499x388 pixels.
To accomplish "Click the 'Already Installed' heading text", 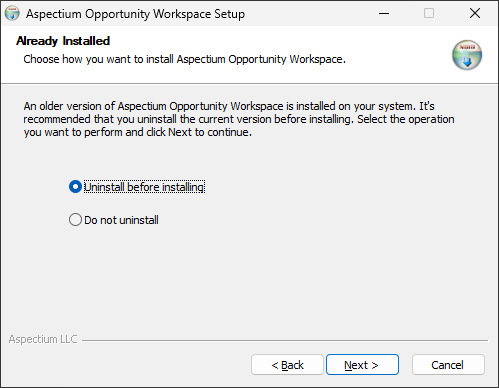I will pos(63,41).
